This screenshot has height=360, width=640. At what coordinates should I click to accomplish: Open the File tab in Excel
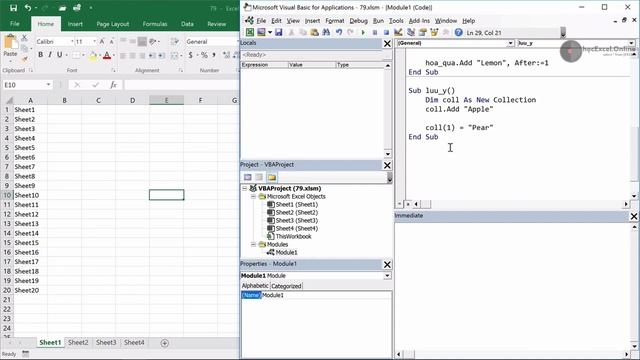click(x=15, y=24)
